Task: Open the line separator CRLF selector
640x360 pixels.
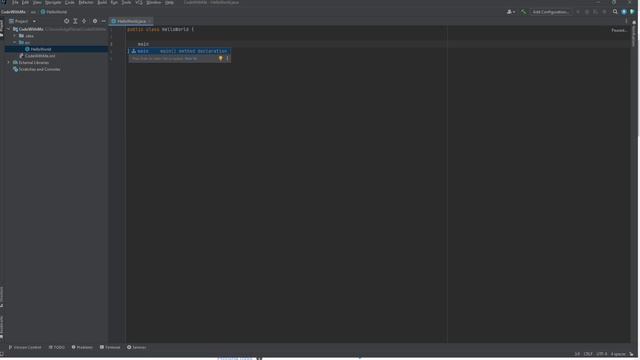Action: (x=588, y=354)
